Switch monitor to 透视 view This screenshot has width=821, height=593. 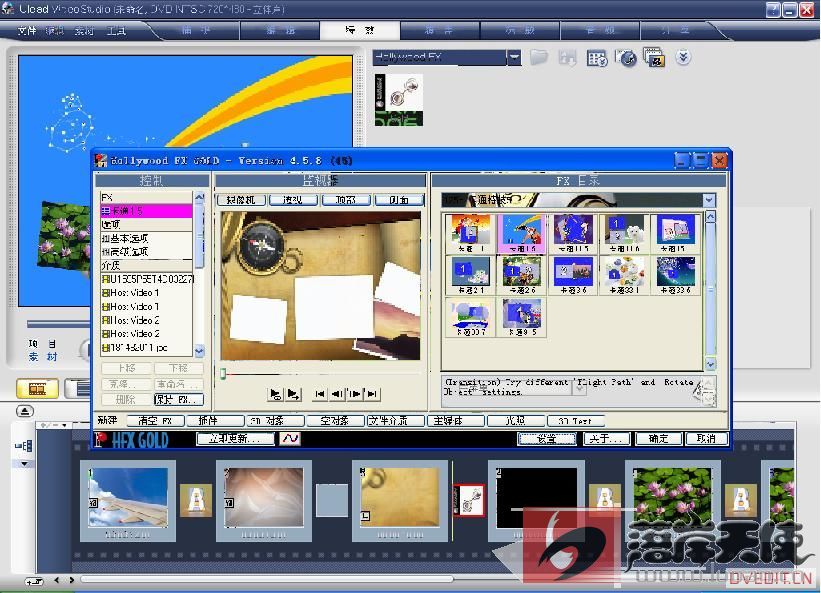tap(293, 200)
